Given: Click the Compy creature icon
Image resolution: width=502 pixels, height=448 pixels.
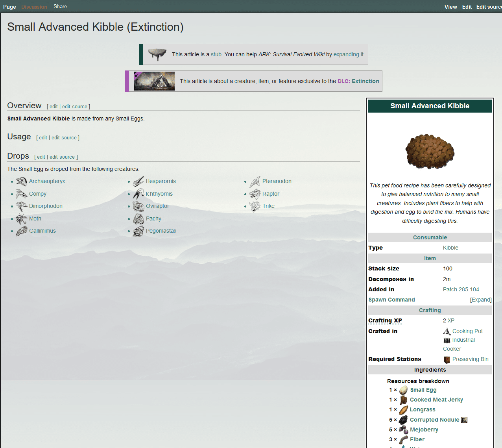Looking at the screenshot, I should (21, 194).
